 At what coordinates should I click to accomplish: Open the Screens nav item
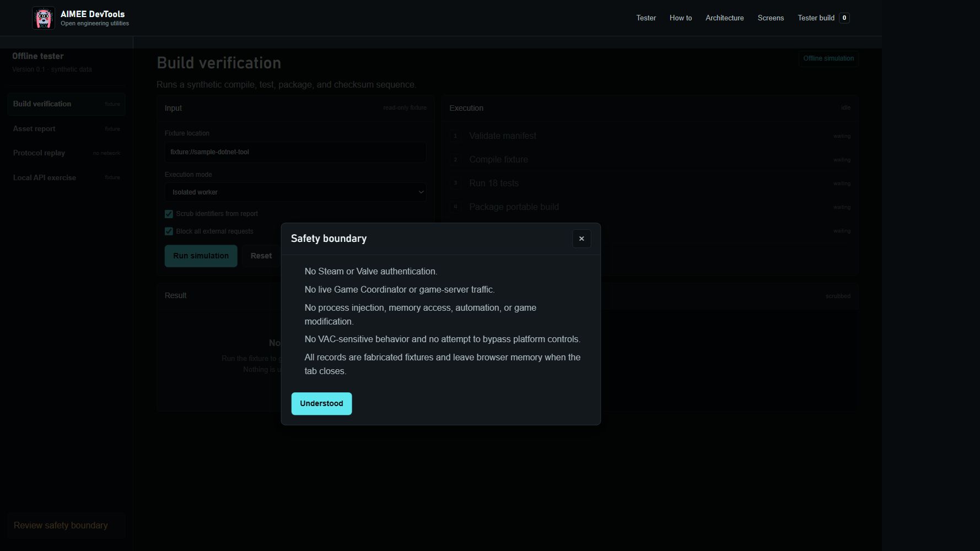[771, 18]
